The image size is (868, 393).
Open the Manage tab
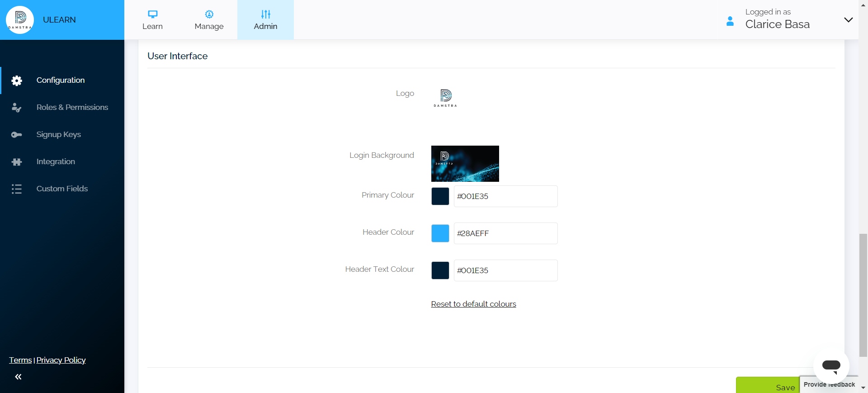click(209, 20)
